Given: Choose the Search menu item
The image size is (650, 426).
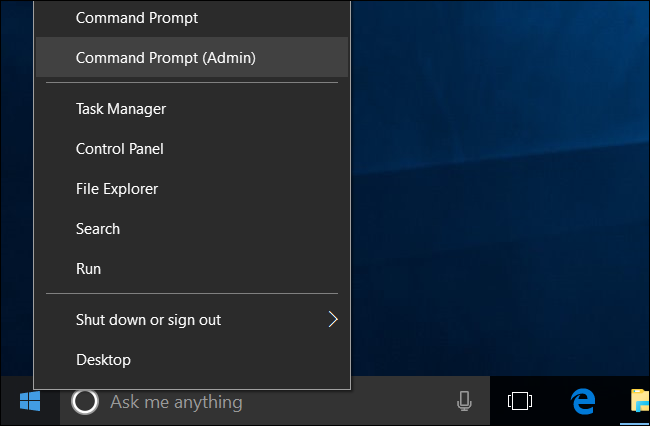Looking at the screenshot, I should point(98,229).
